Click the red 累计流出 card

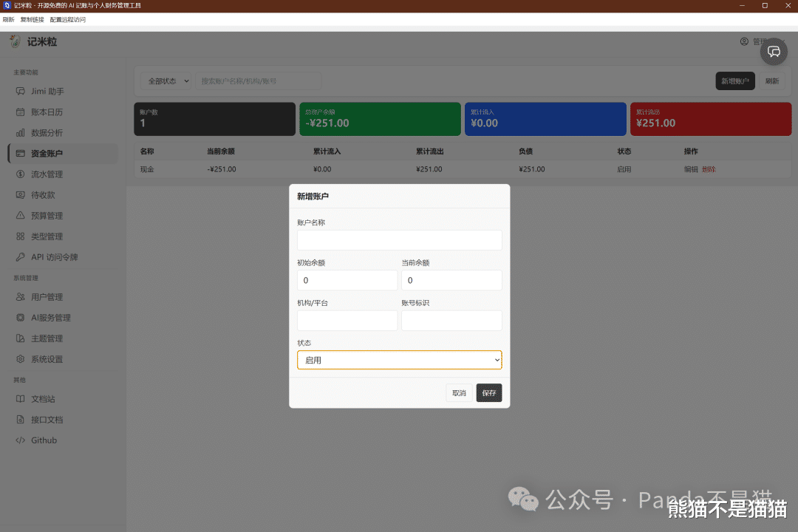point(711,119)
